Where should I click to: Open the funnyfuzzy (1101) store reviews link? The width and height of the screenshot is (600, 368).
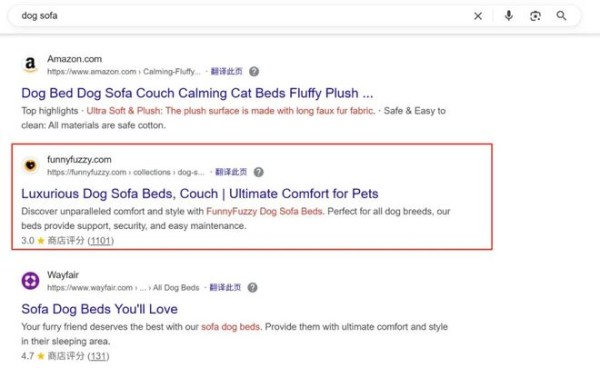point(101,241)
